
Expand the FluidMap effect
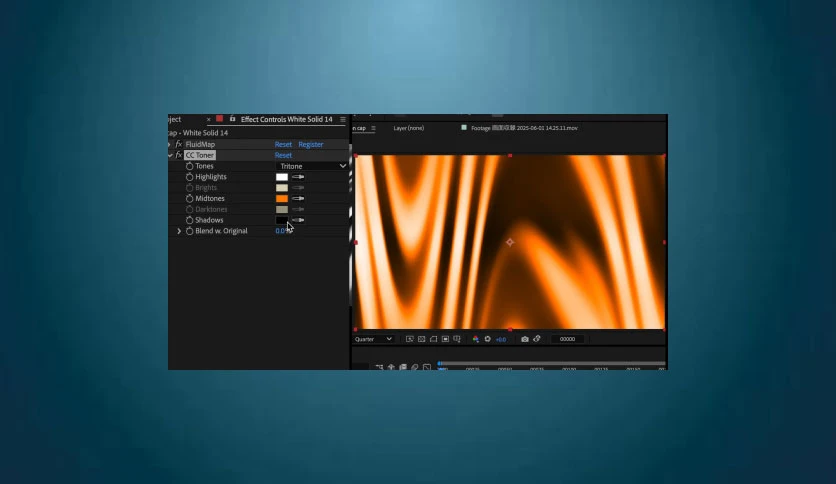point(170,144)
